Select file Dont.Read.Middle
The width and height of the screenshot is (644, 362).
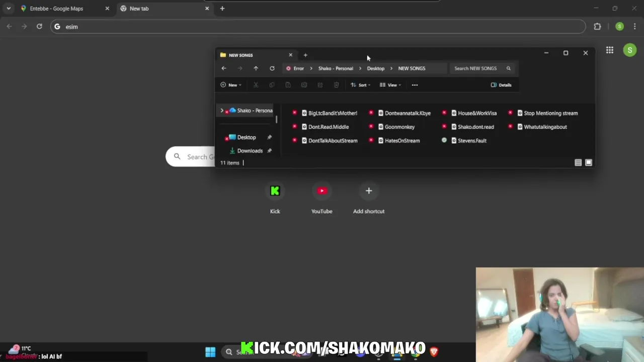pyautogui.click(x=325, y=127)
